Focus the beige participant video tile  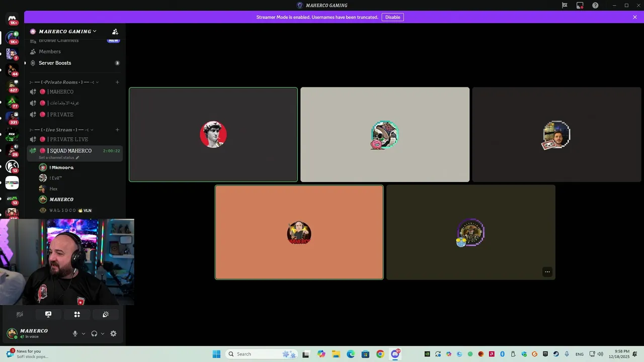point(385,135)
